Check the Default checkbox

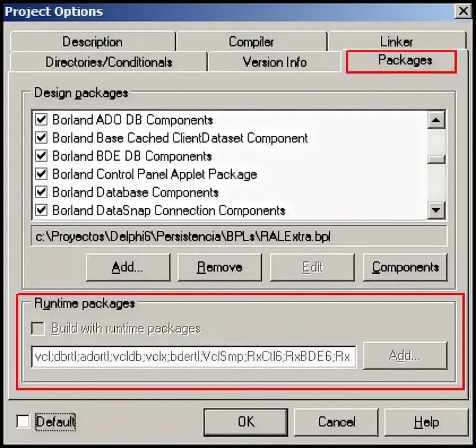point(23,421)
